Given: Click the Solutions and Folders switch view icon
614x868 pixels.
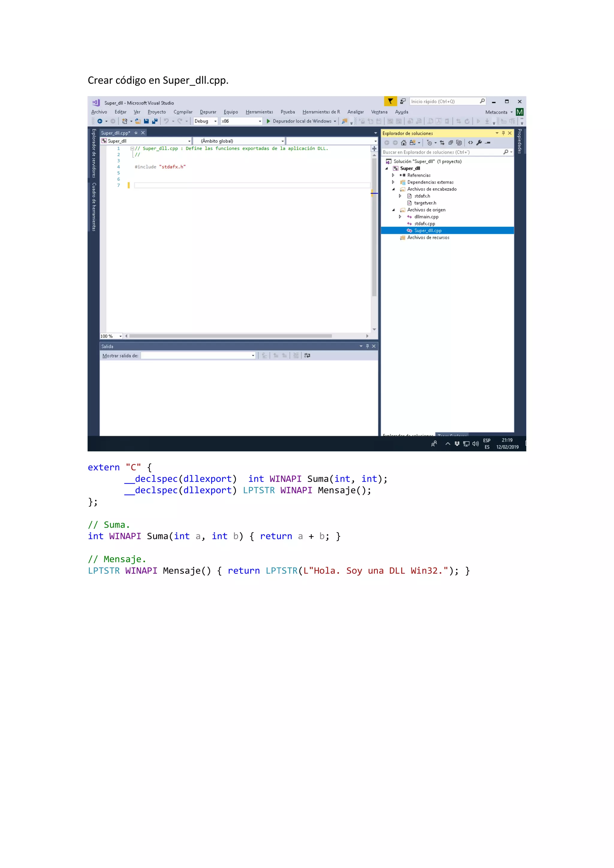Looking at the screenshot, I should [413, 143].
